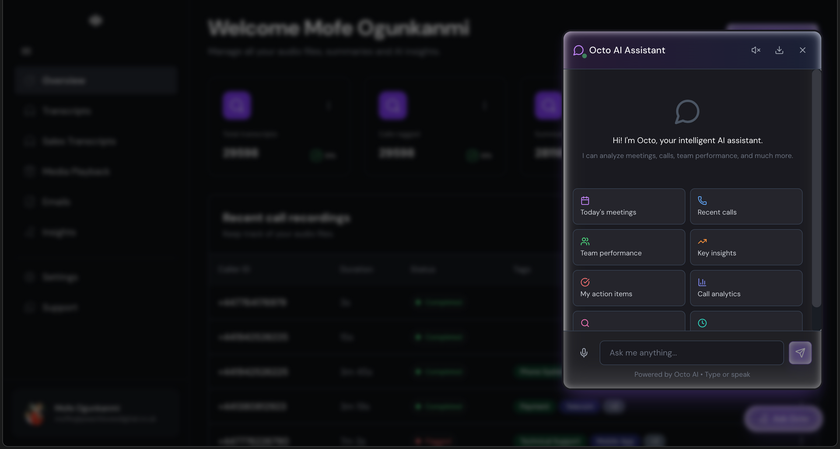Mute the Octo AI Assistant sound
Image resolution: width=840 pixels, height=449 pixels.
pyautogui.click(x=755, y=50)
